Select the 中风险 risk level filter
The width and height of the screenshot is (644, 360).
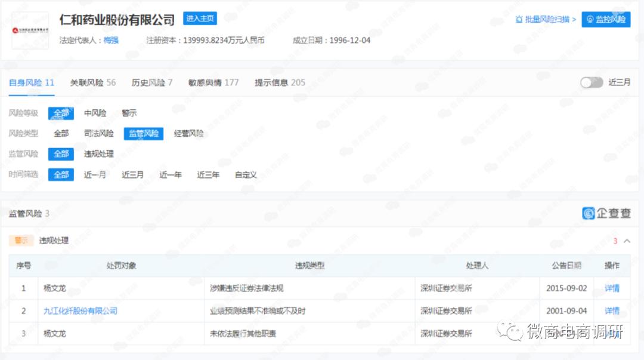pyautogui.click(x=95, y=113)
